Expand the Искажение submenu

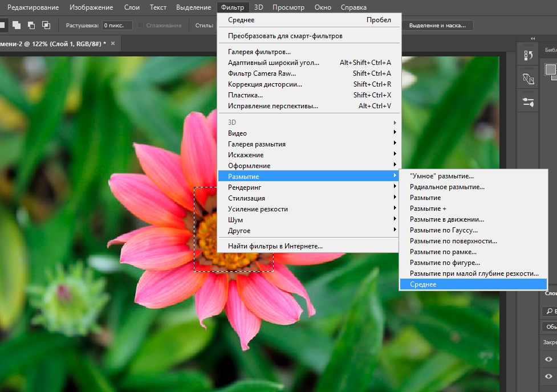coord(309,155)
